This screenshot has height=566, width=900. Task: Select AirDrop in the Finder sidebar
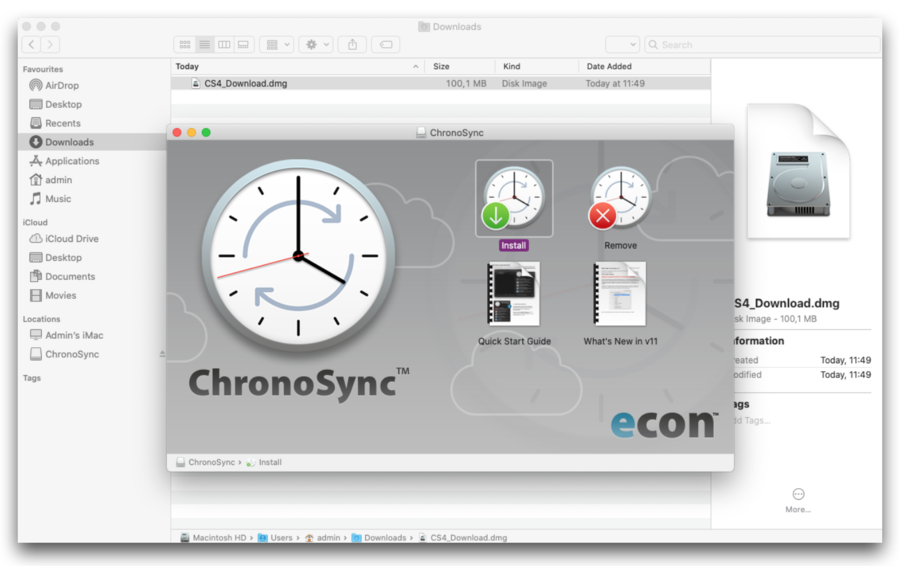tap(61, 86)
